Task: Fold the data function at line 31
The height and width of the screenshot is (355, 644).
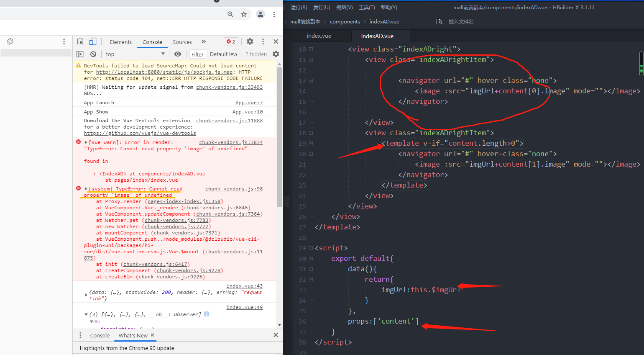Action: pos(311,269)
